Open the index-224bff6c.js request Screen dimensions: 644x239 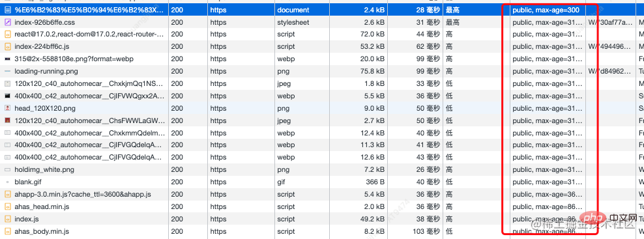[x=42, y=47]
